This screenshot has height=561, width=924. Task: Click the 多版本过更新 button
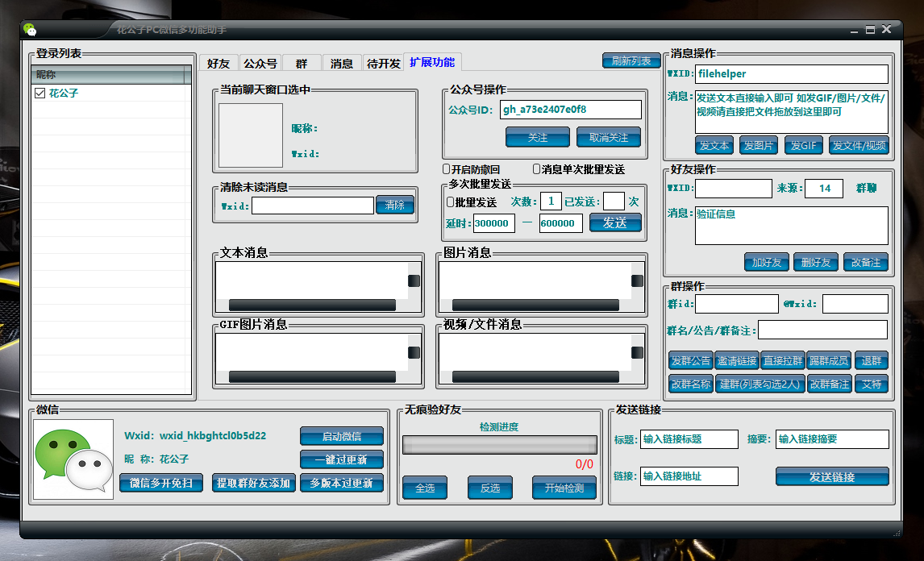click(x=342, y=483)
